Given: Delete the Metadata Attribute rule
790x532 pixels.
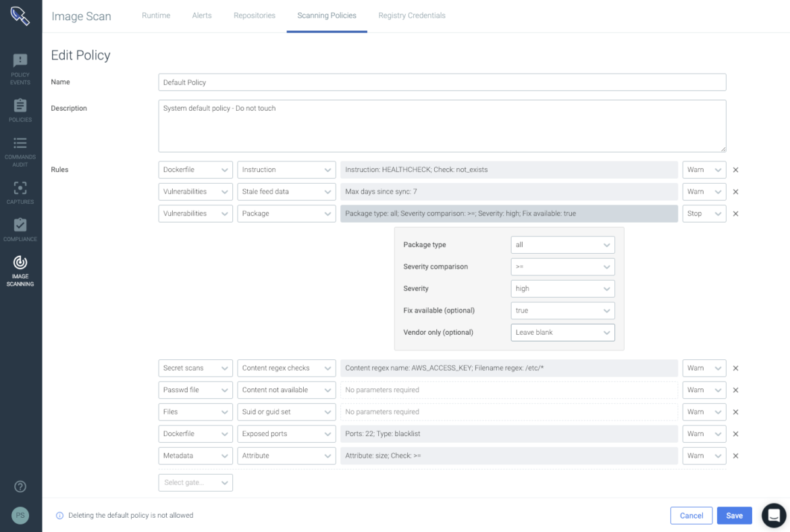Looking at the screenshot, I should pyautogui.click(x=735, y=456).
